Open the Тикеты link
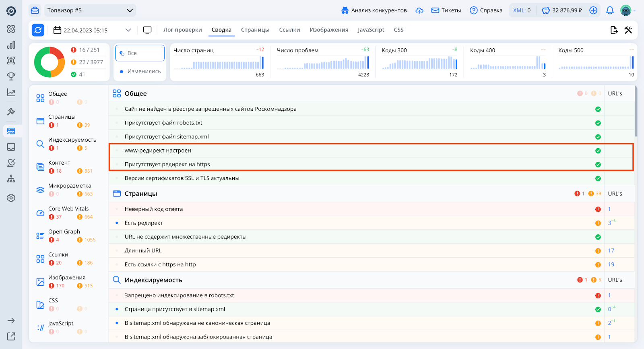 (446, 10)
